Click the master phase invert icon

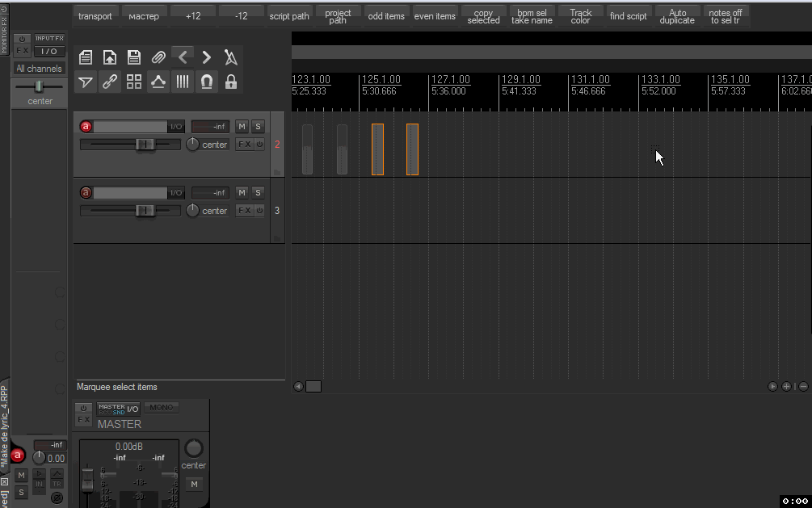tap(57, 498)
